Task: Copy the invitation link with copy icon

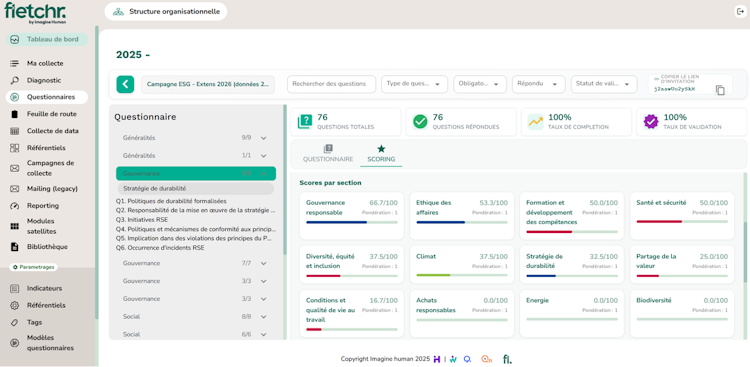Action: [720, 90]
